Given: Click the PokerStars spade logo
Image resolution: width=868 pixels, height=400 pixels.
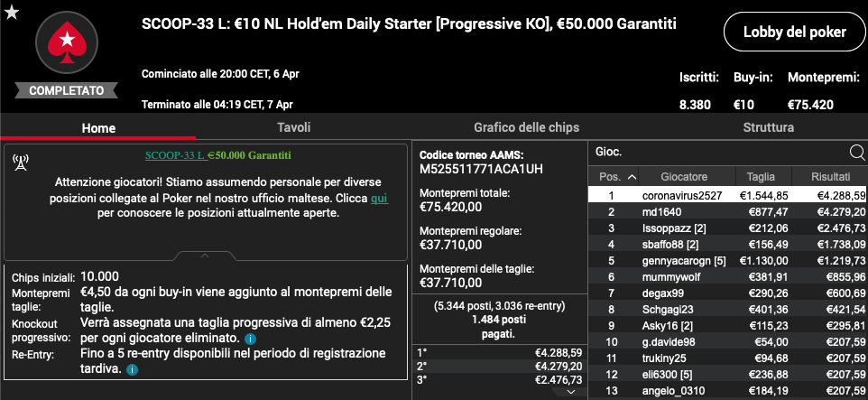Looking at the screenshot, I should point(67,42).
